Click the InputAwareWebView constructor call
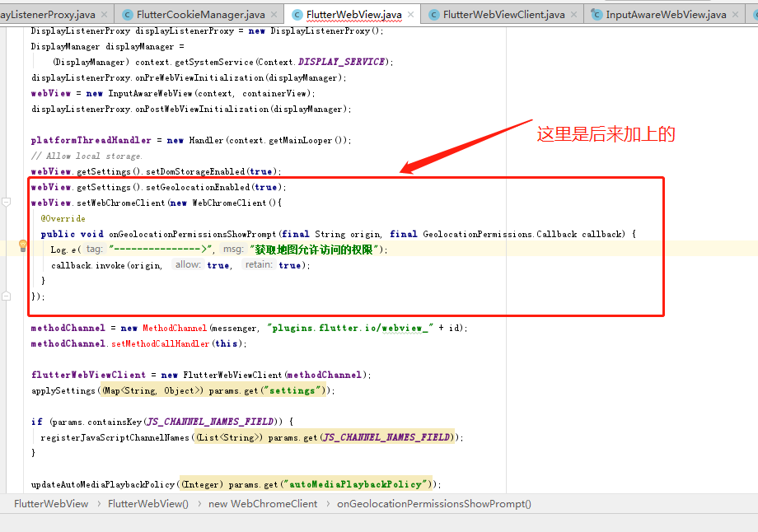This screenshot has width=758, height=532. [150, 93]
